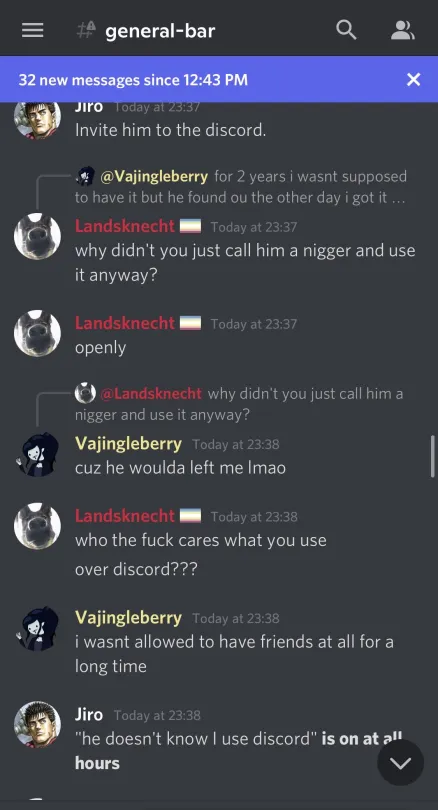The image size is (438, 810).
Task: Tap the Landsknecht username on 'openly' message
Action: (124, 323)
